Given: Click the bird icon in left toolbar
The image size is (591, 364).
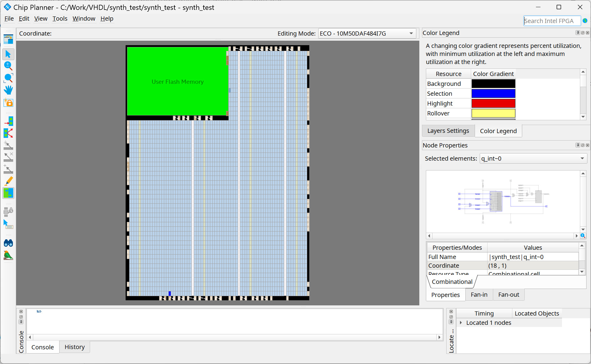Looking at the screenshot, I should pyautogui.click(x=8, y=255).
